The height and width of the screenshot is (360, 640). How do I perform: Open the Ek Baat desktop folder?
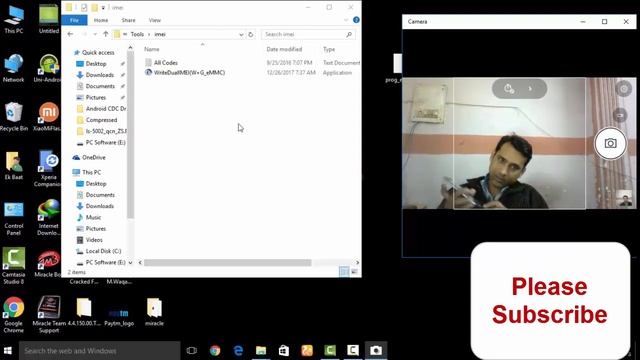tap(13, 166)
